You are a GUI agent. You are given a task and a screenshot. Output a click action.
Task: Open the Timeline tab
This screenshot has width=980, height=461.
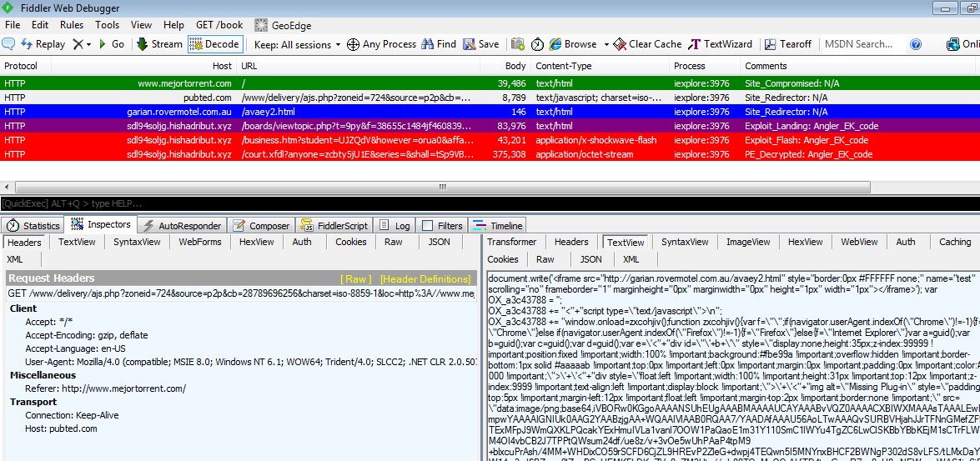pos(497,226)
